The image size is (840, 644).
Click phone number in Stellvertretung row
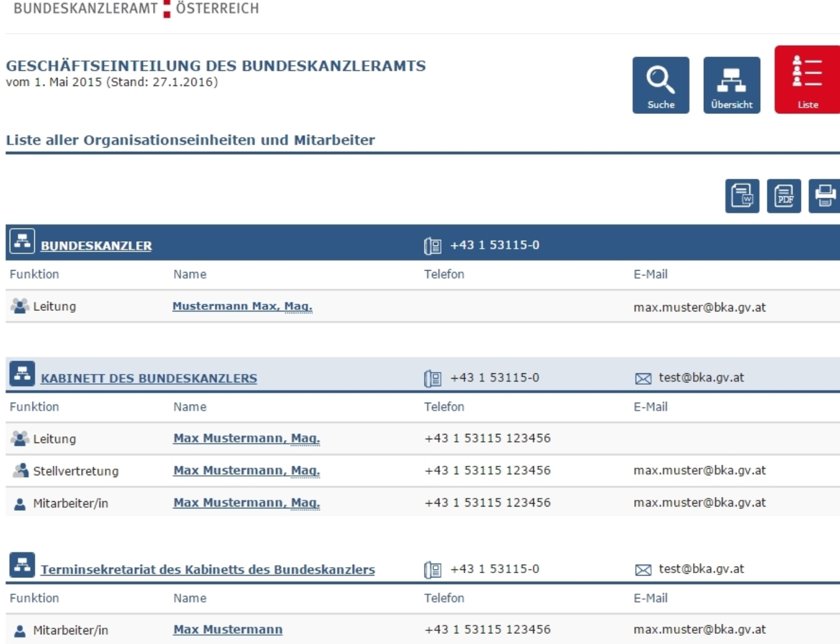point(488,471)
